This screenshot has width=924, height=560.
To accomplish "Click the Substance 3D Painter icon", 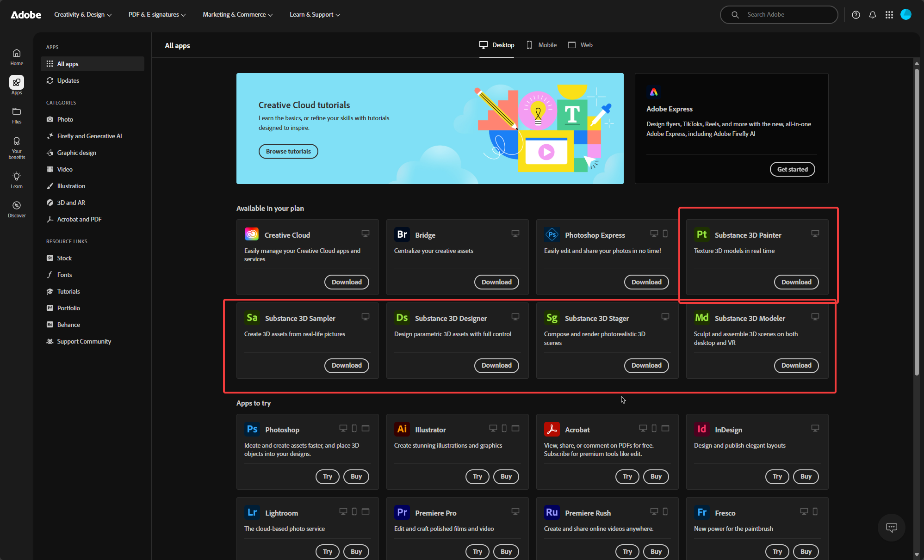I will 701,234.
